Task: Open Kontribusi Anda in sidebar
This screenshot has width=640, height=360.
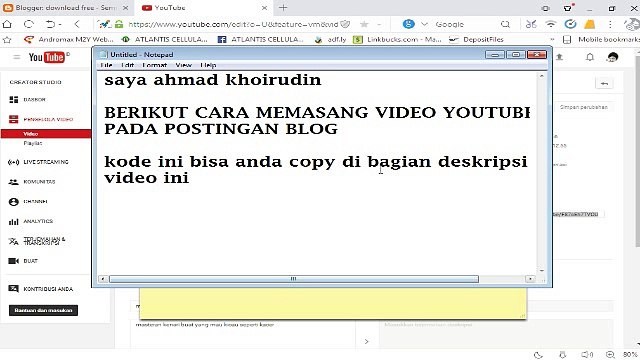Action: coord(41,289)
